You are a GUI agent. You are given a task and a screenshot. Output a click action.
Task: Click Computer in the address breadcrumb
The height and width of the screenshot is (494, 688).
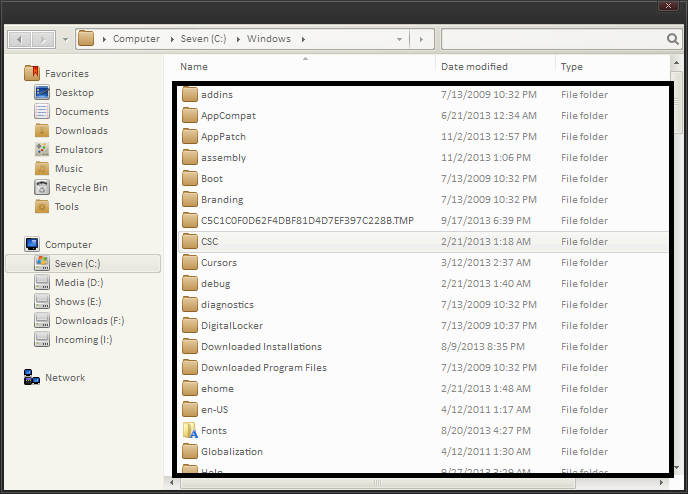(136, 39)
